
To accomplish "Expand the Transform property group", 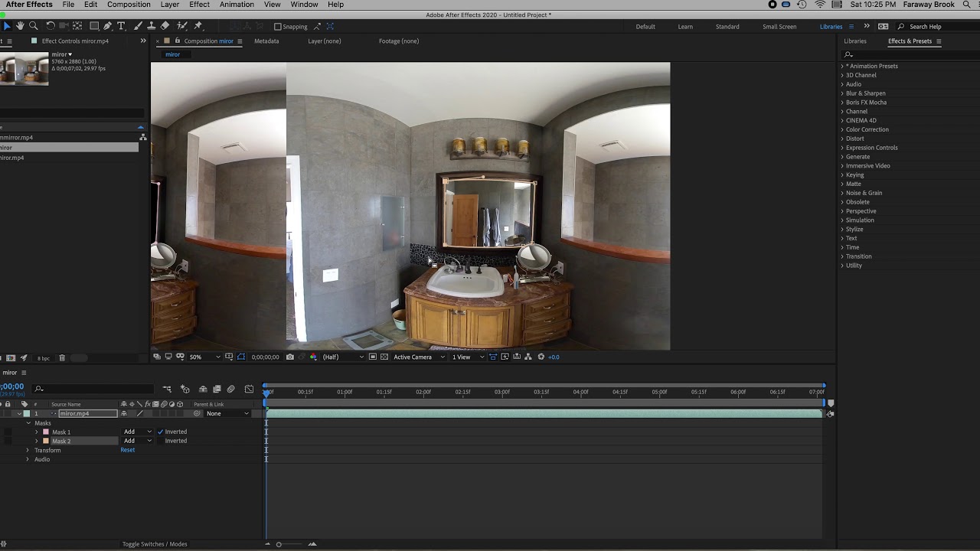I will (x=28, y=450).
